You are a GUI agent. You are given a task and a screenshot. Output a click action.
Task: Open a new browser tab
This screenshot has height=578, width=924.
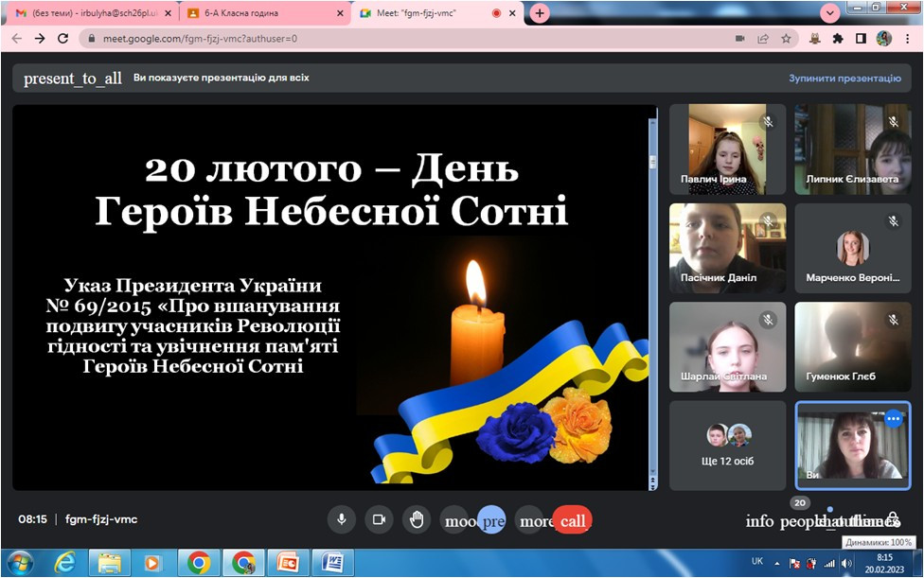coord(540,13)
